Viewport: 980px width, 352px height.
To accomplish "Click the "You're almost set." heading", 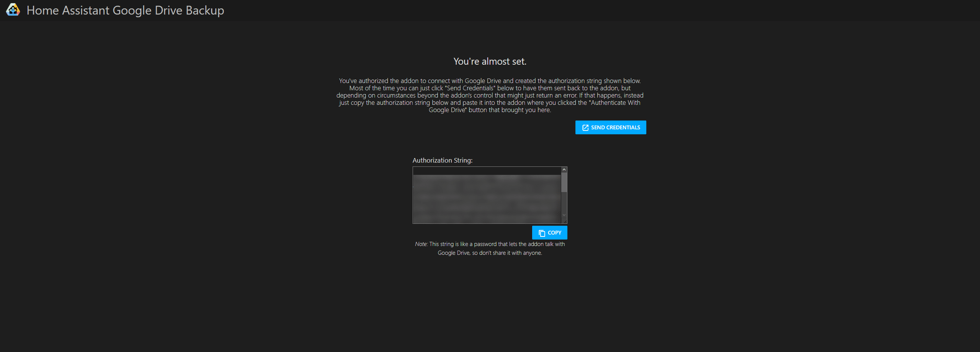I will pos(490,62).
